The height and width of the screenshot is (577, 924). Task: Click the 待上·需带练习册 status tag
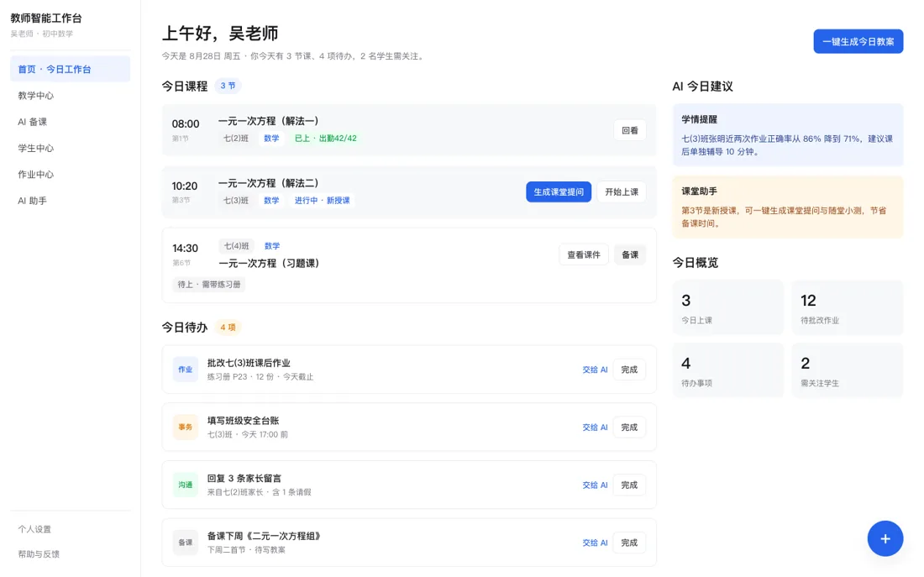209,284
